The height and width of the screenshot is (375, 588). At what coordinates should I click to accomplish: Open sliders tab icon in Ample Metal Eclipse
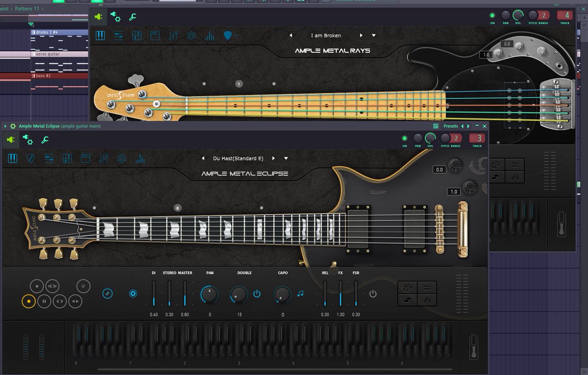(x=49, y=158)
